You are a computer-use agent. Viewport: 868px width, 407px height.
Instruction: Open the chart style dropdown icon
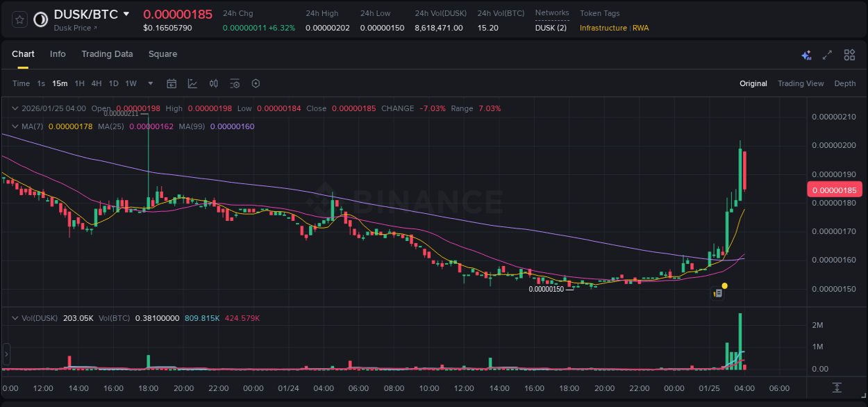pyautogui.click(x=192, y=83)
